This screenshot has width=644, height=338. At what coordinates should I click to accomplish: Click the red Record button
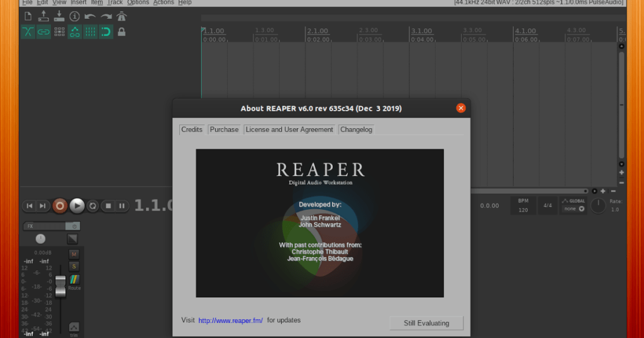pos(60,206)
